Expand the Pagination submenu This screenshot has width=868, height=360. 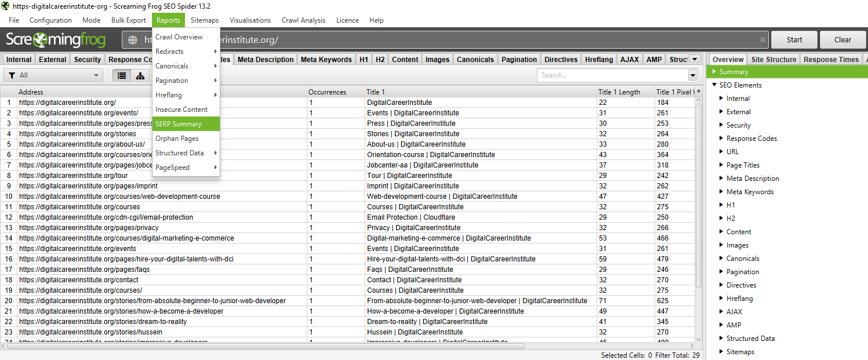[x=186, y=81]
